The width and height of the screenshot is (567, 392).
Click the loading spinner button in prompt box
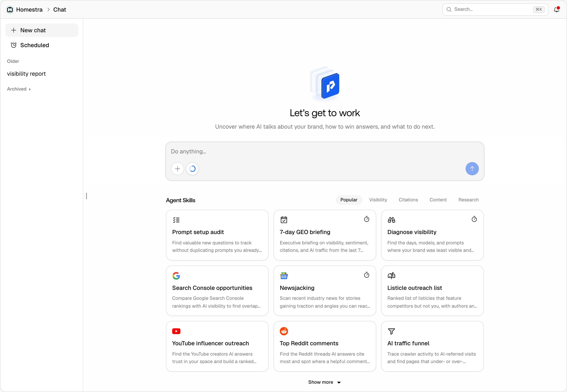(192, 169)
